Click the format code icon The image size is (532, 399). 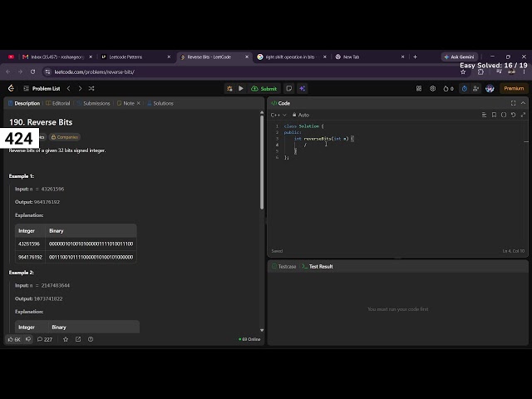point(484,115)
